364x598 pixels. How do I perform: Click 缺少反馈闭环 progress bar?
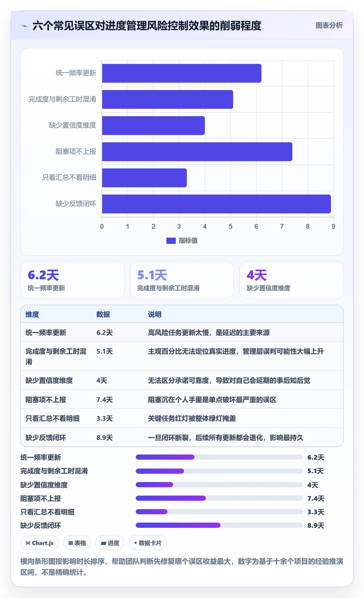point(219,525)
